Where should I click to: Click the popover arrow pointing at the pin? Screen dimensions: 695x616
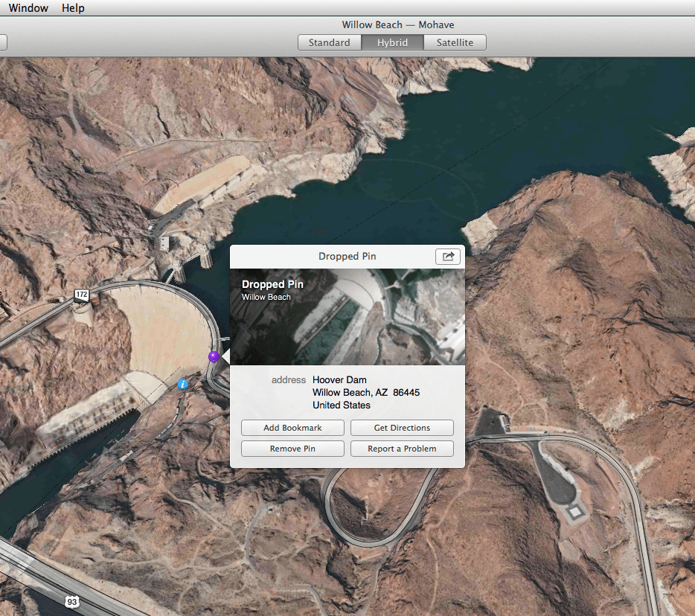225,356
